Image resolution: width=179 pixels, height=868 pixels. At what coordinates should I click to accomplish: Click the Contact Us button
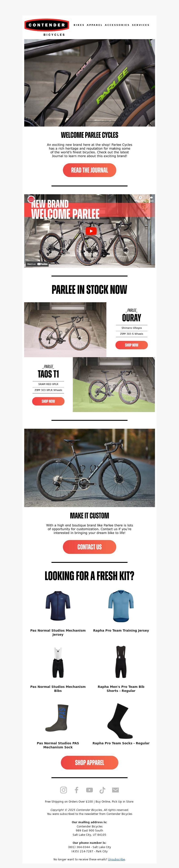pyautogui.click(x=89, y=547)
